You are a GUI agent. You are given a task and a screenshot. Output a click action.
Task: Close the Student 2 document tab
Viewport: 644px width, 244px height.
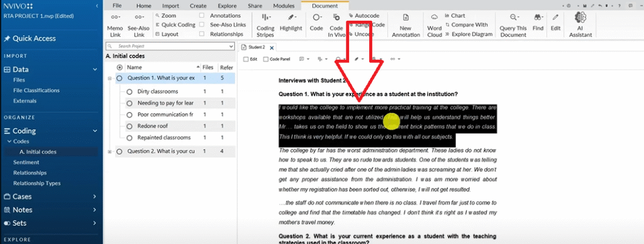271,48
